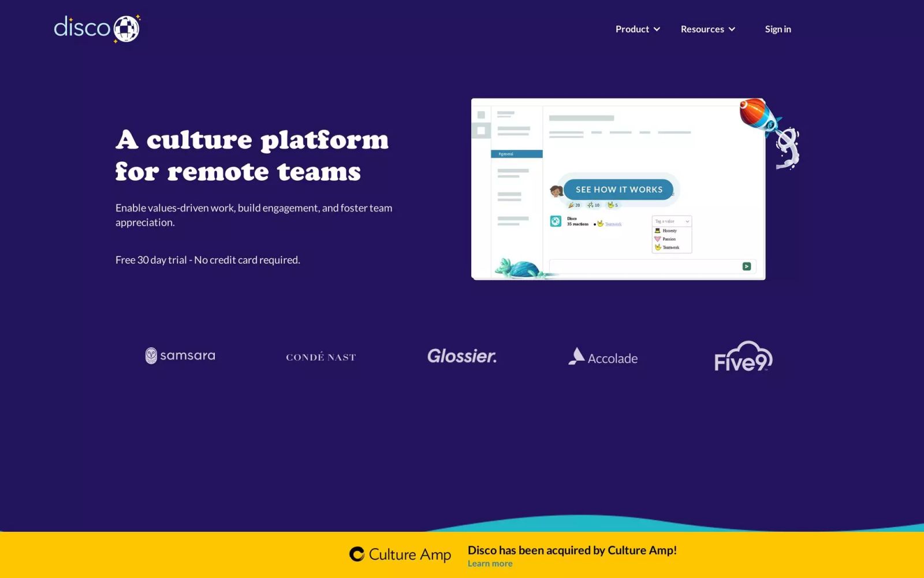Expand the Resources chevron arrow
The image size is (924, 578).
(732, 29)
